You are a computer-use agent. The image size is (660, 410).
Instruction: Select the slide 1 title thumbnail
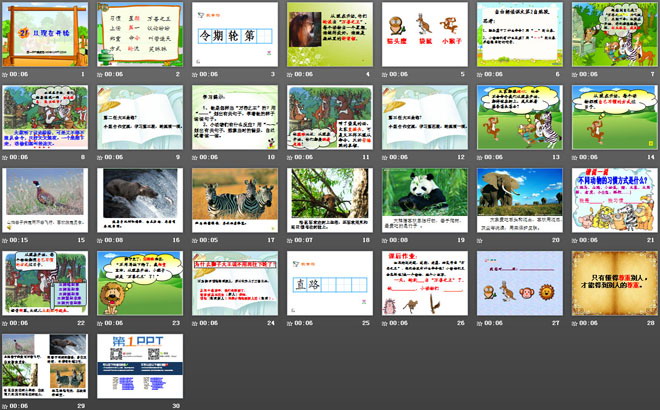(45, 35)
